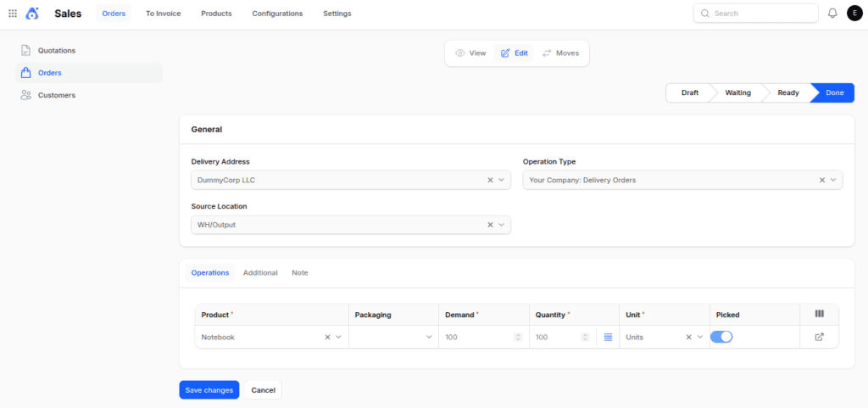This screenshot has height=408, width=868.
Task: Click the blue app logo icon
Action: coord(33,14)
